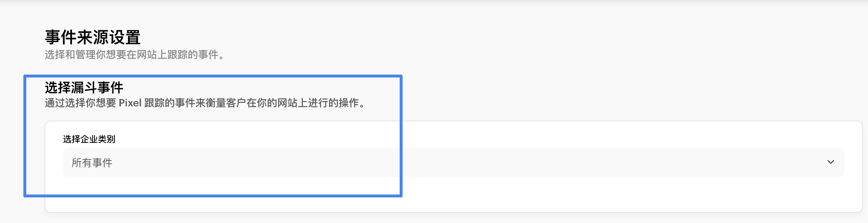The image size is (868, 223).
Task: Click the blue highlight box's right border
Action: click(x=401, y=136)
